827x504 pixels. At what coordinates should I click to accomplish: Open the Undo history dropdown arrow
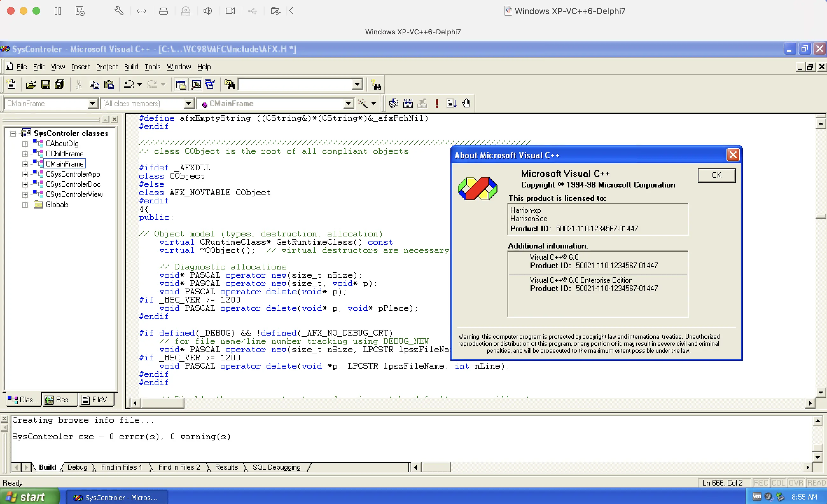tap(140, 84)
